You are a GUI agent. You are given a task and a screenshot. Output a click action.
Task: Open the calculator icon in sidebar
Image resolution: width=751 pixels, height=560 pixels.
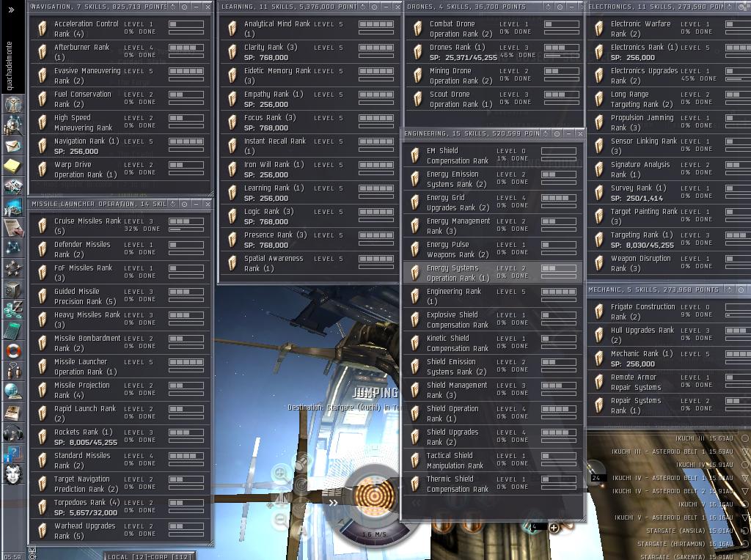tap(13, 330)
